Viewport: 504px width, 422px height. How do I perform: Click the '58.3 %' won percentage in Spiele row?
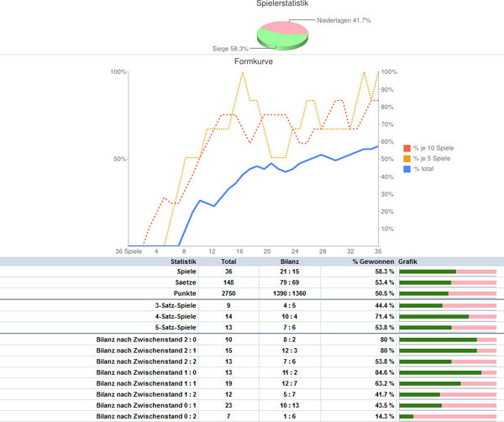click(385, 272)
